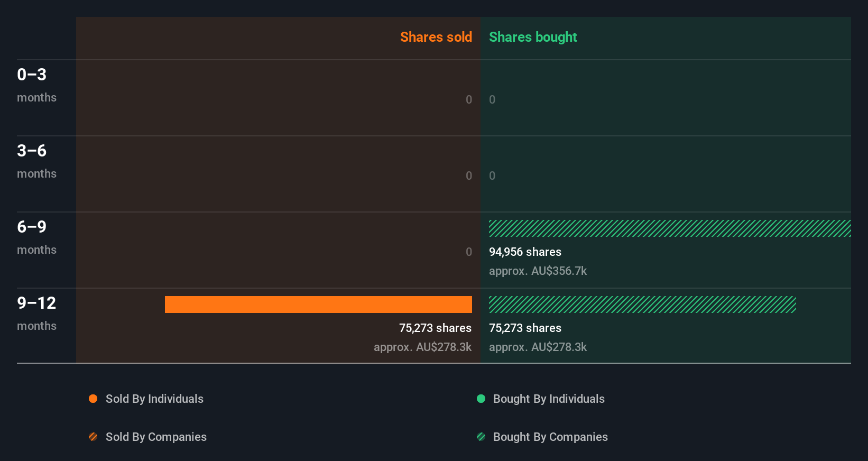This screenshot has height=461, width=868.
Task: Choose the 6–9 months row label
Action: point(36,237)
